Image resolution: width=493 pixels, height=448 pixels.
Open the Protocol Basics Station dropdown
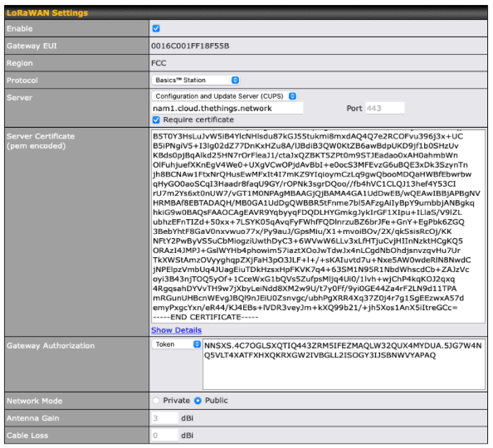tap(196, 80)
